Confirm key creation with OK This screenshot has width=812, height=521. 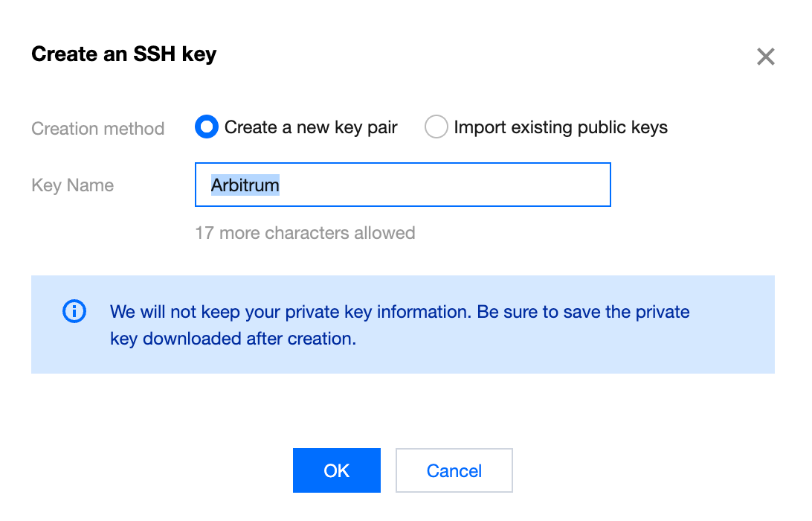[336, 470]
